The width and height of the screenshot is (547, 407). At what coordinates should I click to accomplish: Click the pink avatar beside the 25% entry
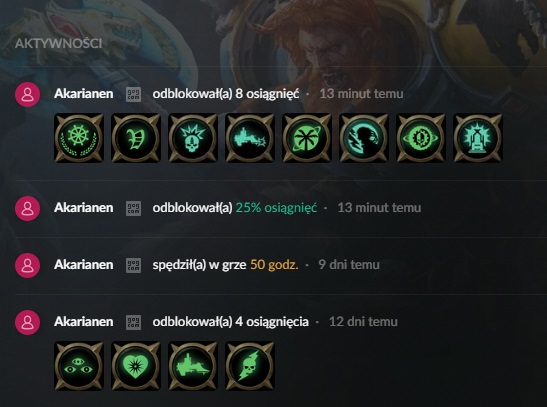pos(27,208)
